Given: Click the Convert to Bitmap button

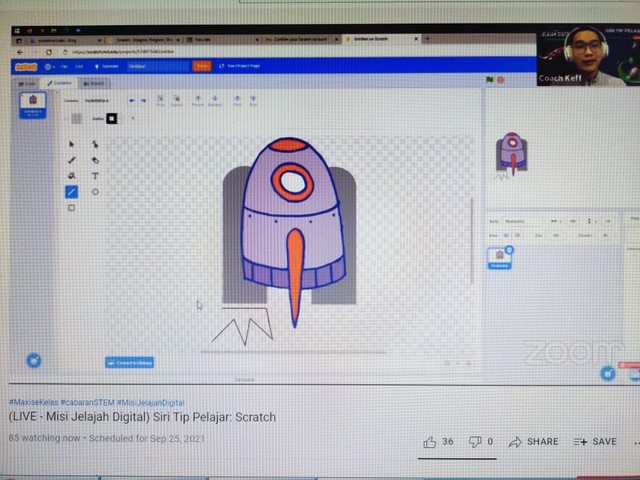Looking at the screenshot, I should [x=129, y=362].
